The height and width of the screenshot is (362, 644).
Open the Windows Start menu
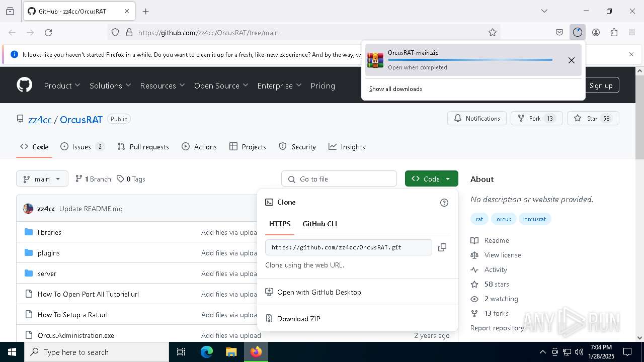12,352
